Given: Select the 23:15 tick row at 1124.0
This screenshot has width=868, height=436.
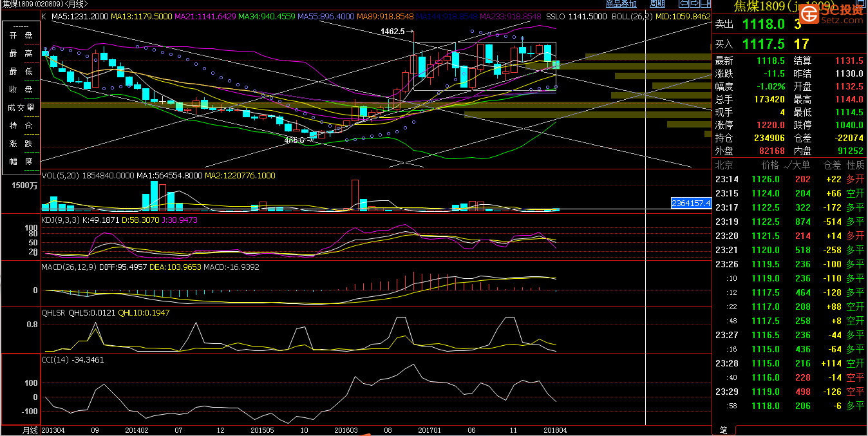Looking at the screenshot, I should (789, 193).
